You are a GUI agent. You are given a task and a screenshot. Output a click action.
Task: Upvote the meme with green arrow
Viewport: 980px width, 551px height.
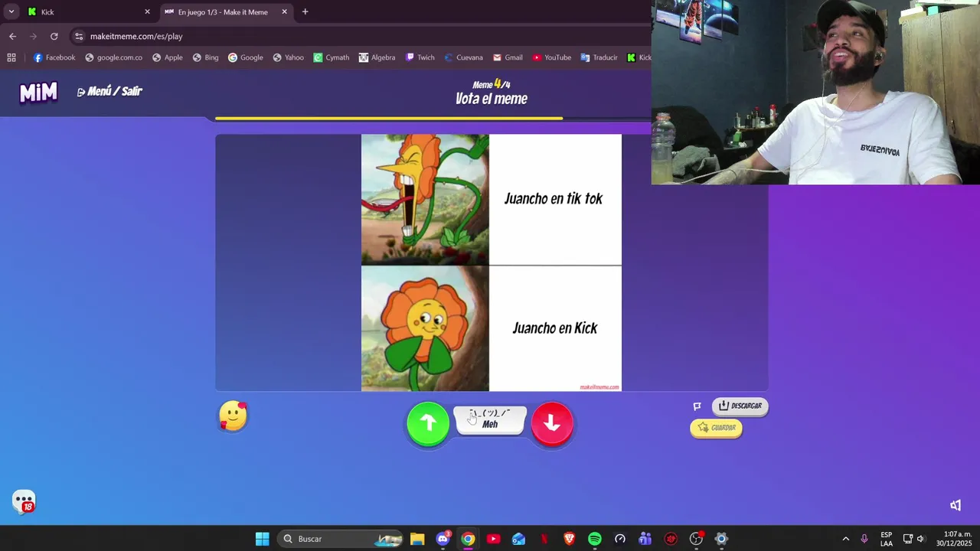point(428,423)
